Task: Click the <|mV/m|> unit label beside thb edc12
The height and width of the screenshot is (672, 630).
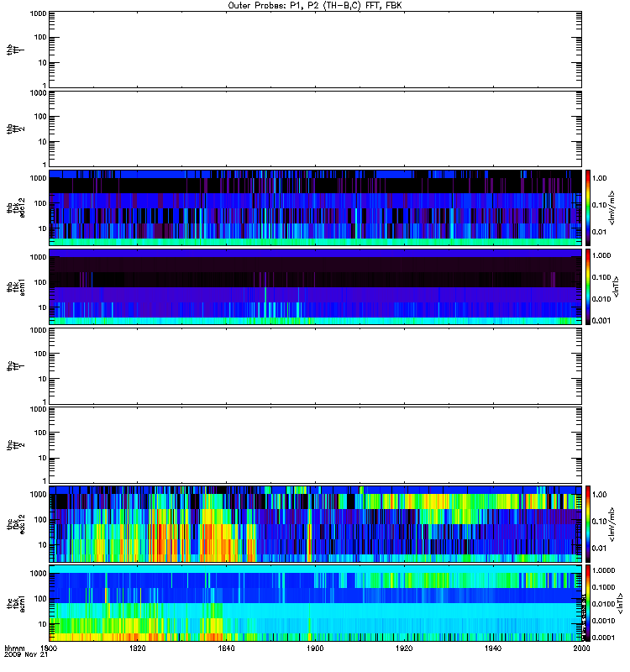Action: [x=612, y=207]
